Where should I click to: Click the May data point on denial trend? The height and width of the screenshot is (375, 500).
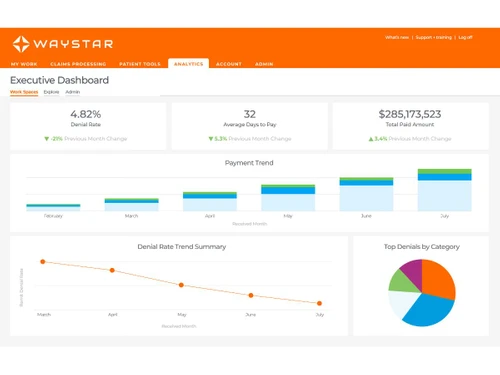click(x=181, y=285)
